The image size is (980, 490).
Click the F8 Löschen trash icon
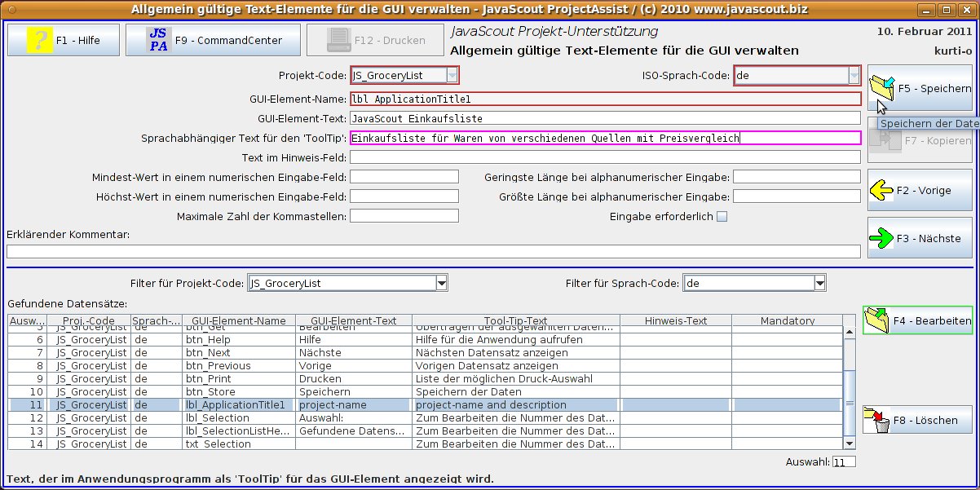tap(877, 421)
